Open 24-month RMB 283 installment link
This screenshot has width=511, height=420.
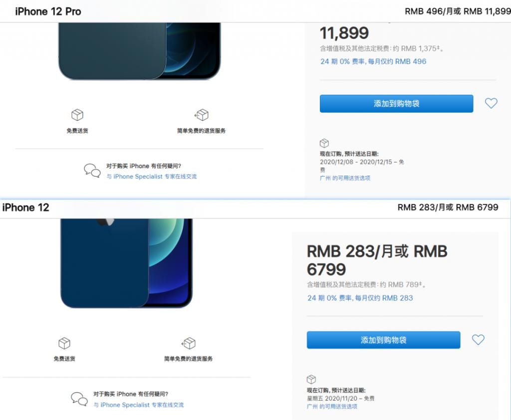[360, 298]
